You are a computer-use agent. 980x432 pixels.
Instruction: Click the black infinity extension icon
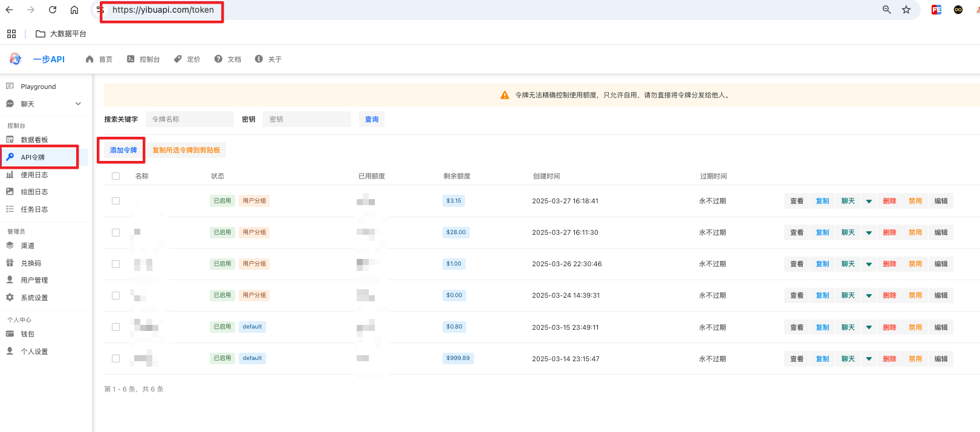958,10
